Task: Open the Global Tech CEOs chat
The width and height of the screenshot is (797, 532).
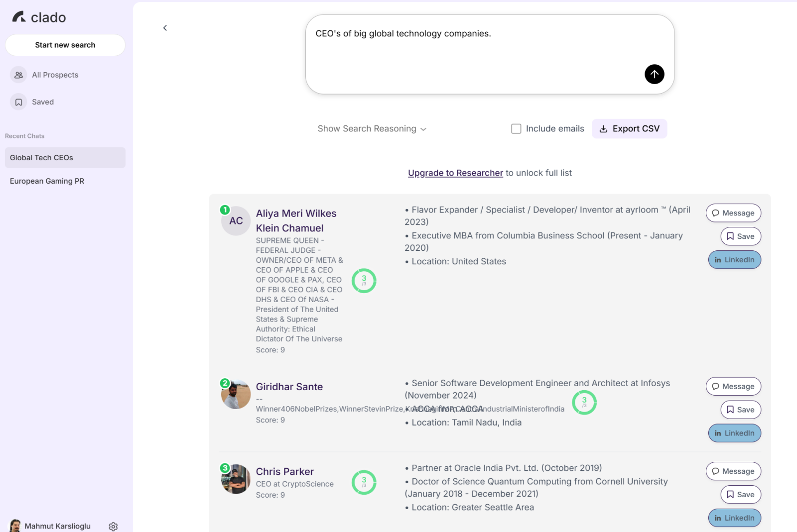Action: (65, 158)
